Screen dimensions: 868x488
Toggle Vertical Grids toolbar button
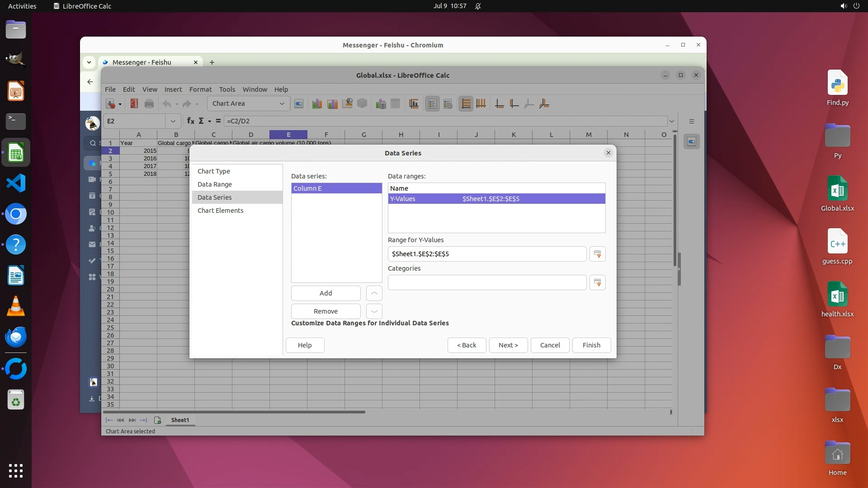481,104
